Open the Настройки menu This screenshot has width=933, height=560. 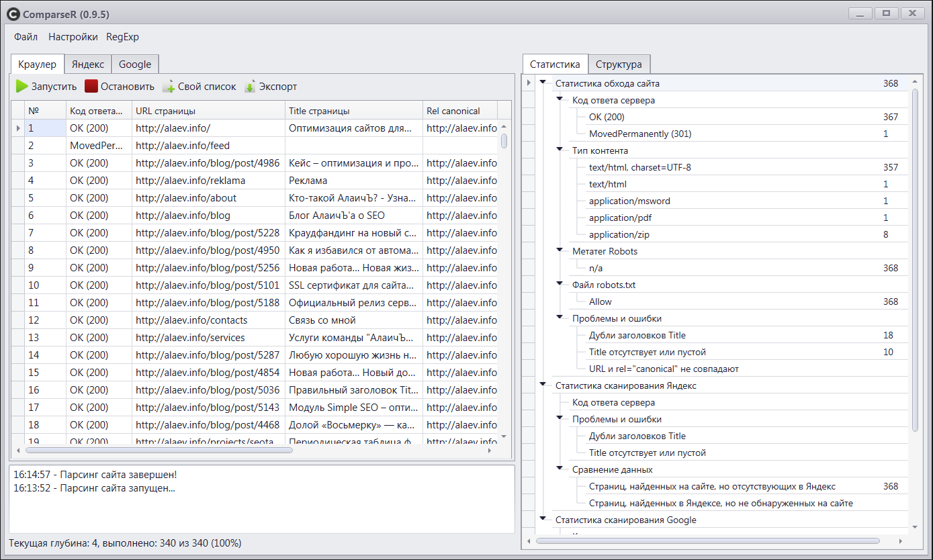pyautogui.click(x=73, y=37)
